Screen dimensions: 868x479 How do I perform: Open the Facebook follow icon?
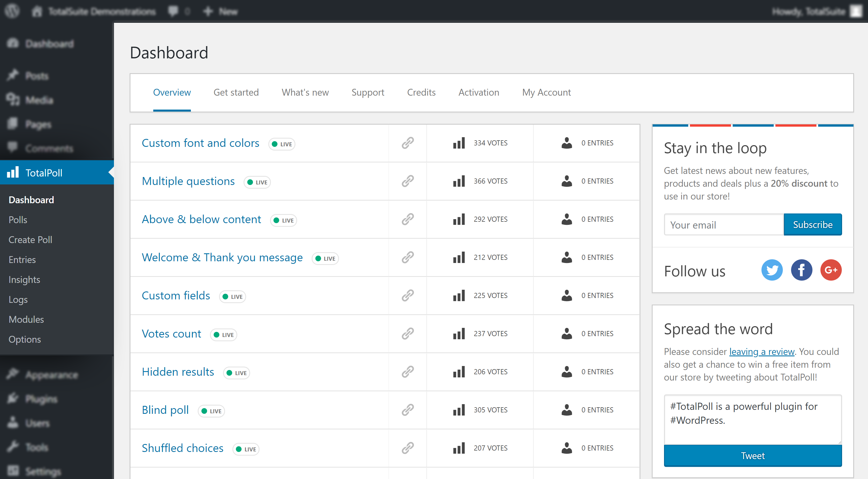(x=801, y=270)
